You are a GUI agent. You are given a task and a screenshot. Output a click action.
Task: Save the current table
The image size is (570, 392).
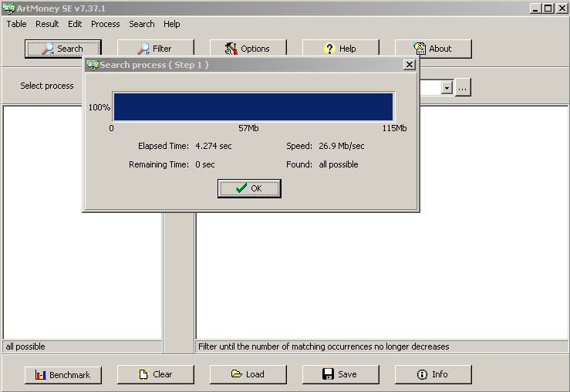coord(340,374)
